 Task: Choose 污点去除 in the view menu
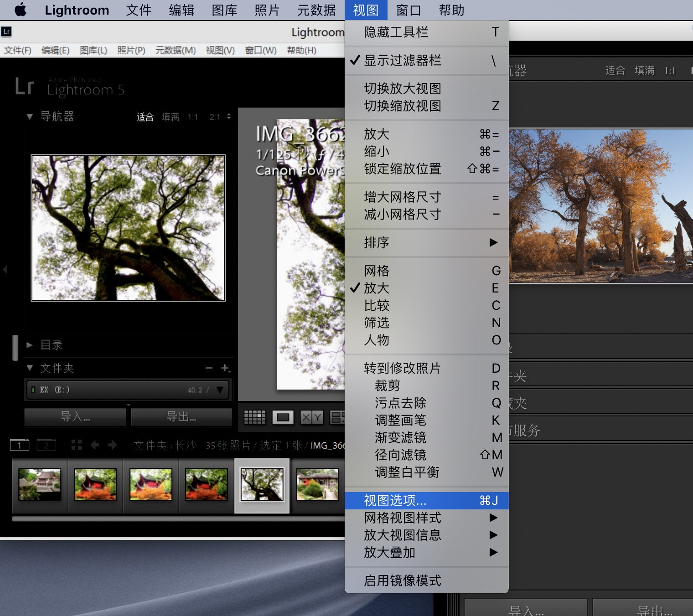[427, 403]
